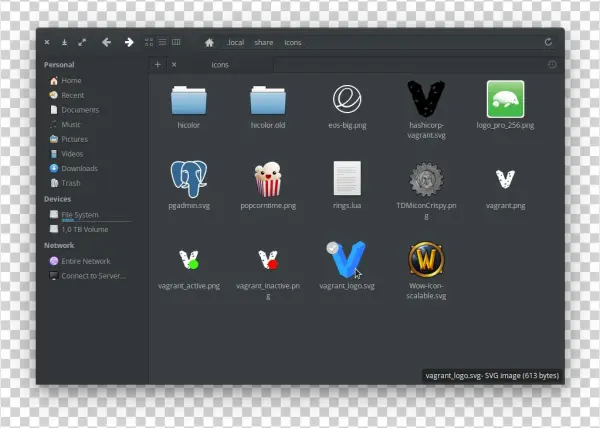Go to .local in the breadcrumb

tap(235, 42)
